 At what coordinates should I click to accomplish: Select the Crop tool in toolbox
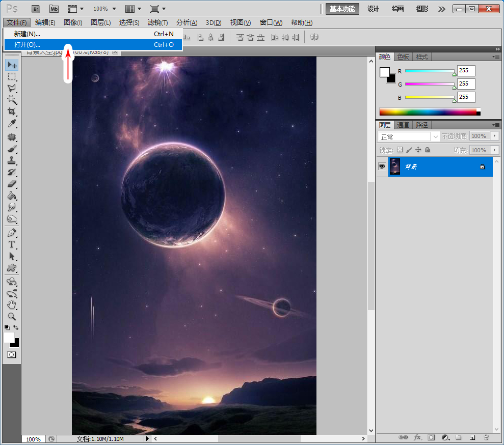pos(12,111)
